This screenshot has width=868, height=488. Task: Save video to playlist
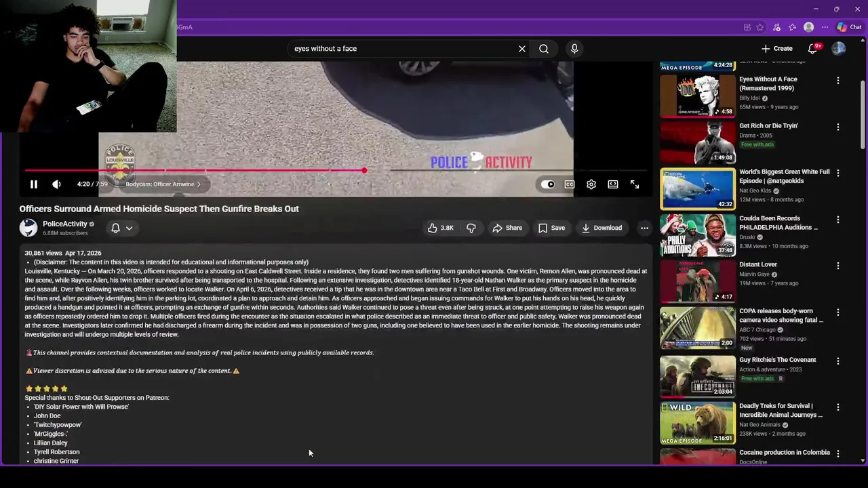click(x=551, y=228)
